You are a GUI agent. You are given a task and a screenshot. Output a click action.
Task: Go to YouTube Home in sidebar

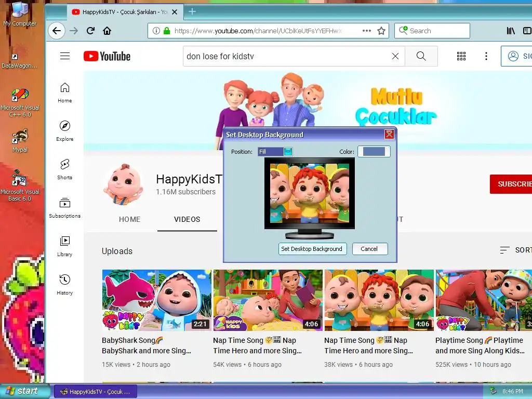coord(65,92)
